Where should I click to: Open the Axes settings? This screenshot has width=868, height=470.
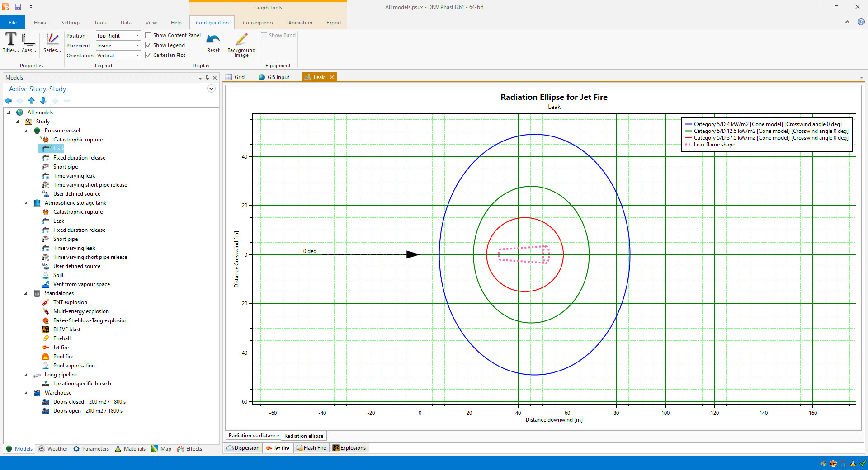pos(28,42)
